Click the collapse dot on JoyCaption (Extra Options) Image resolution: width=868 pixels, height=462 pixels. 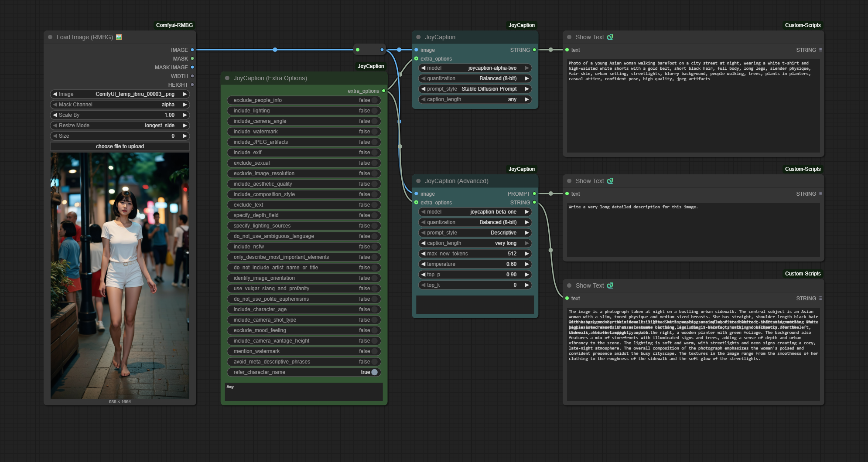point(226,78)
